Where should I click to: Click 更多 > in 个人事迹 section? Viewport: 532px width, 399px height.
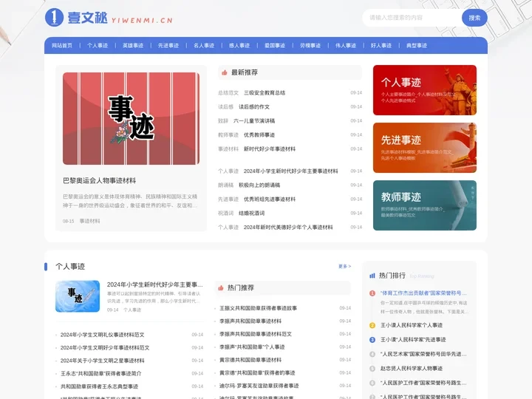[344, 266]
